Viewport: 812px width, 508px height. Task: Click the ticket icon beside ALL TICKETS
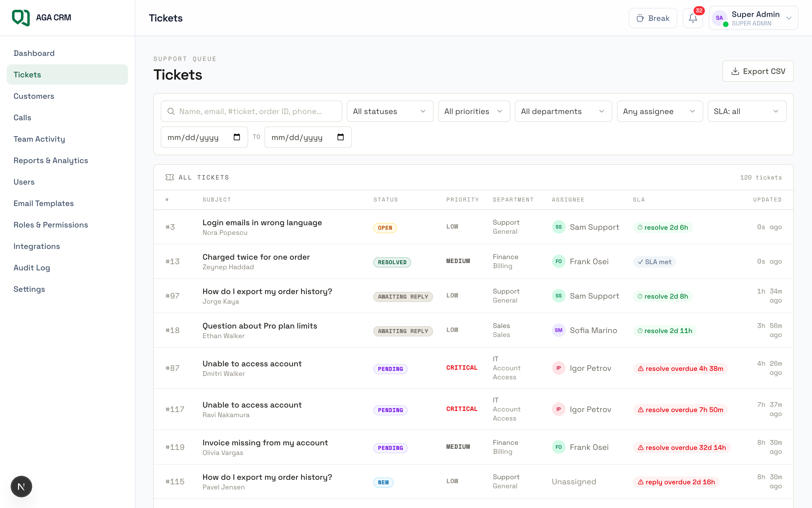[169, 178]
